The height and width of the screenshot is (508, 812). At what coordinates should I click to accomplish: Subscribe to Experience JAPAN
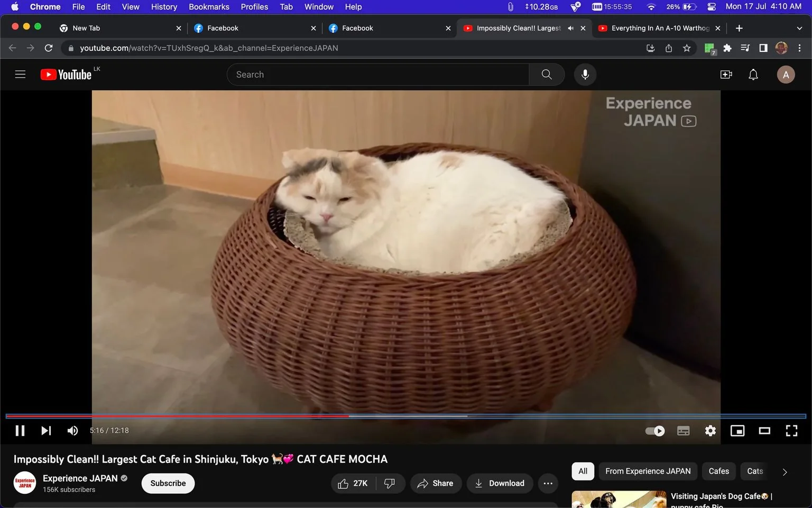(x=168, y=483)
